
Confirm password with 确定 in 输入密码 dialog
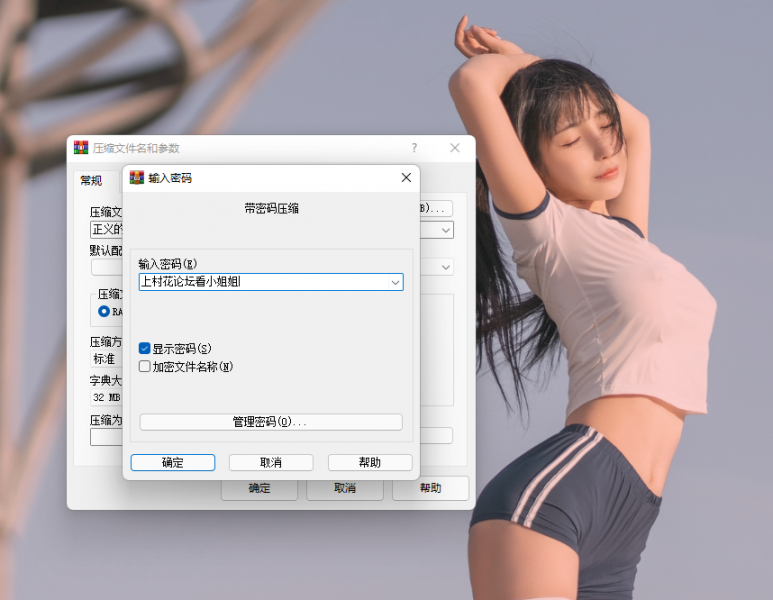pyautogui.click(x=173, y=463)
